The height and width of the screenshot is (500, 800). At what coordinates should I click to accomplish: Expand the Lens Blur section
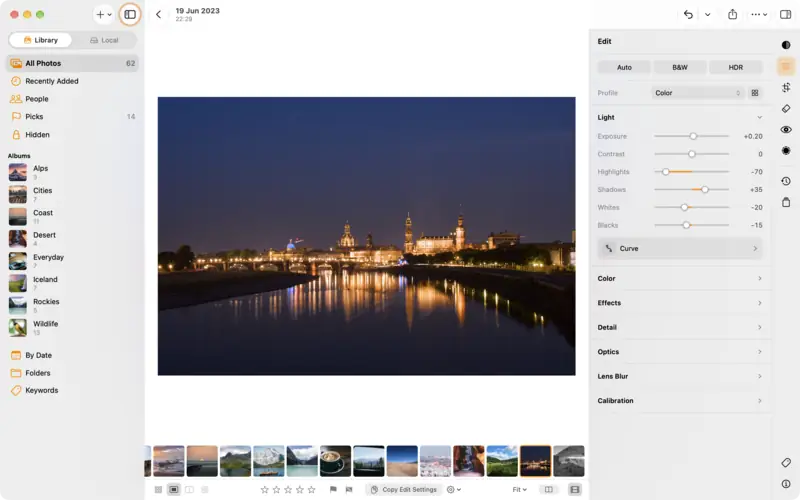680,377
